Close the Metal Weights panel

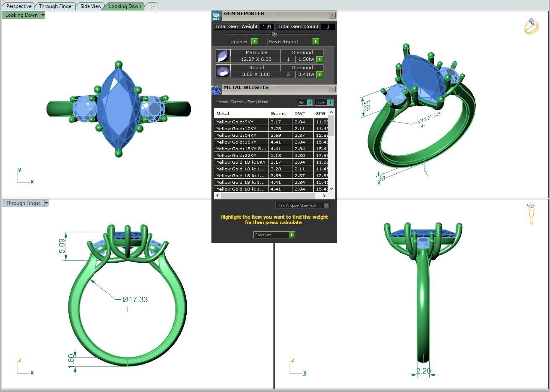click(x=332, y=89)
